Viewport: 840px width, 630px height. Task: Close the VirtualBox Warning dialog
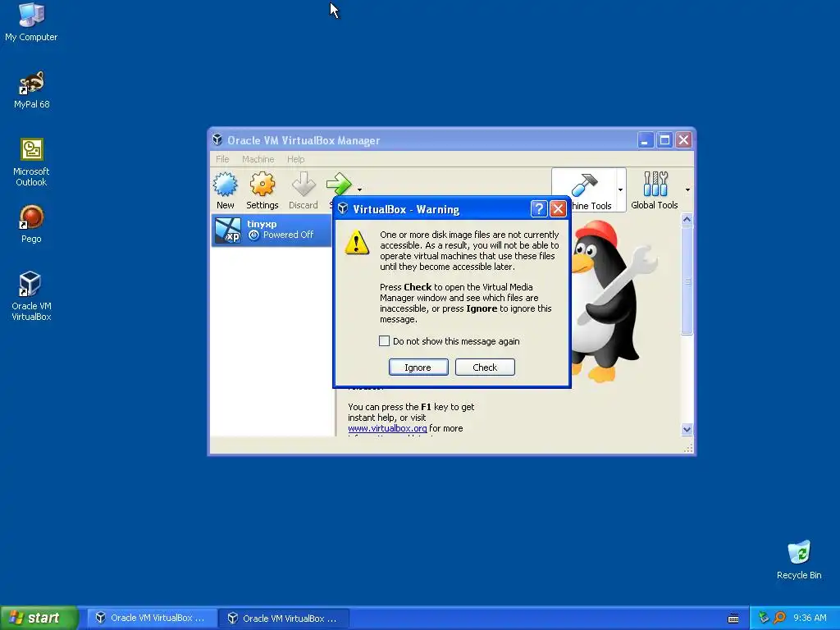click(x=558, y=209)
